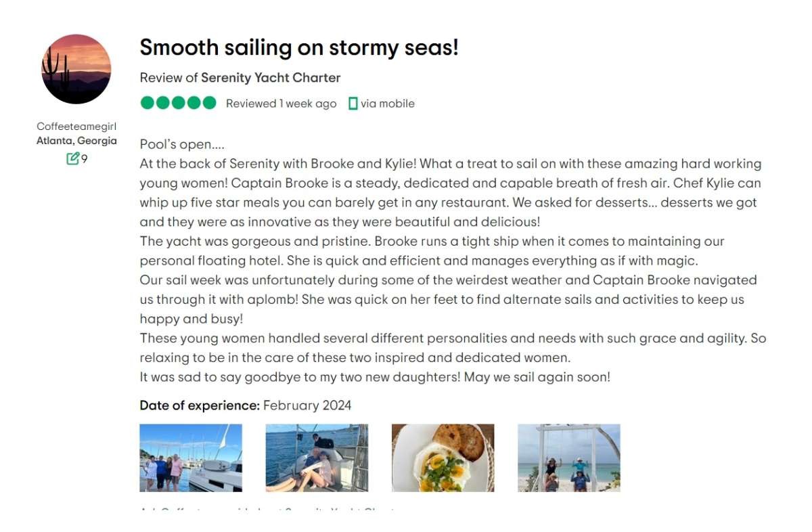Click the green mobile phone icon
812x532 pixels.
pyautogui.click(x=353, y=104)
